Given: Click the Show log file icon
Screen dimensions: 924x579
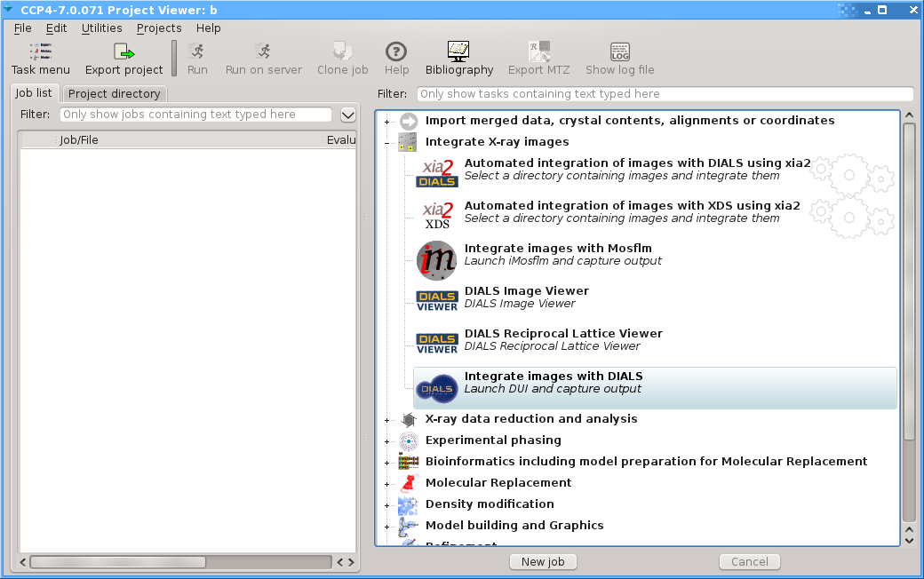Looking at the screenshot, I should (x=620, y=52).
